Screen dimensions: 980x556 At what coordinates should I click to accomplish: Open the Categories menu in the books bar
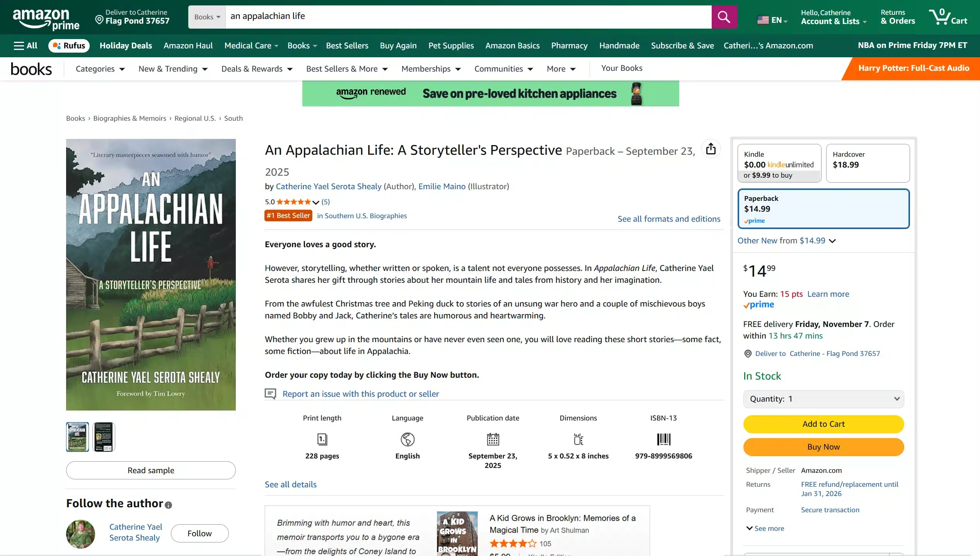(100, 69)
